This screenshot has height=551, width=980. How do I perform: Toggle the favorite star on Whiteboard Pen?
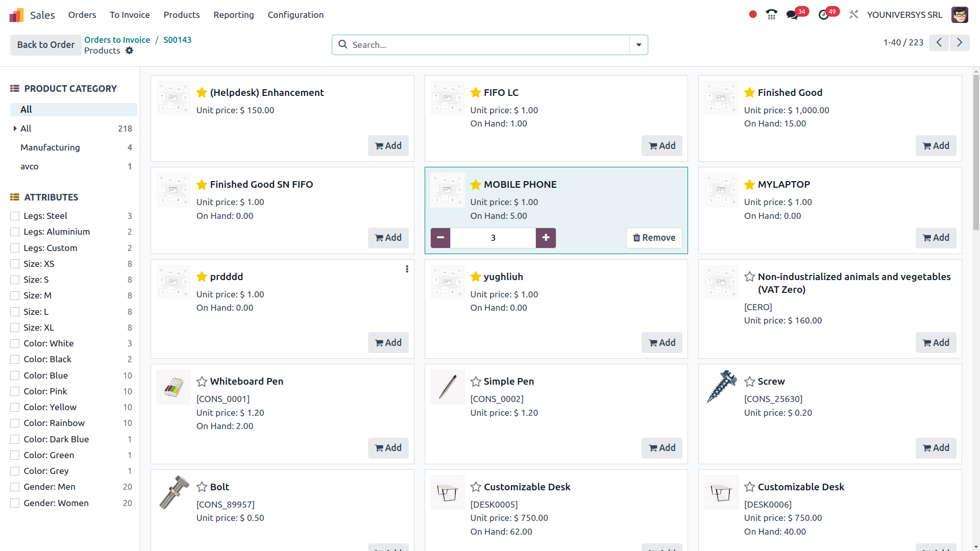[x=201, y=381]
